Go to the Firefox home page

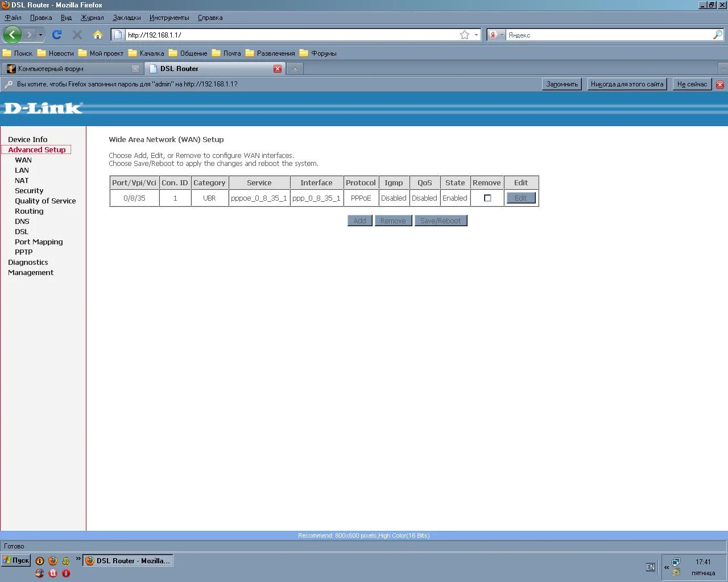pyautogui.click(x=98, y=35)
